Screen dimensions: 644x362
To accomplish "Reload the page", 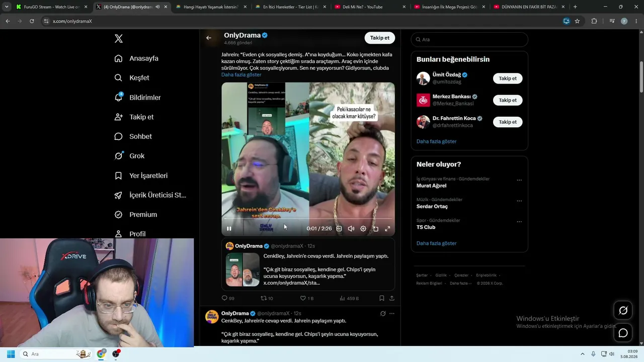I will coord(32,21).
